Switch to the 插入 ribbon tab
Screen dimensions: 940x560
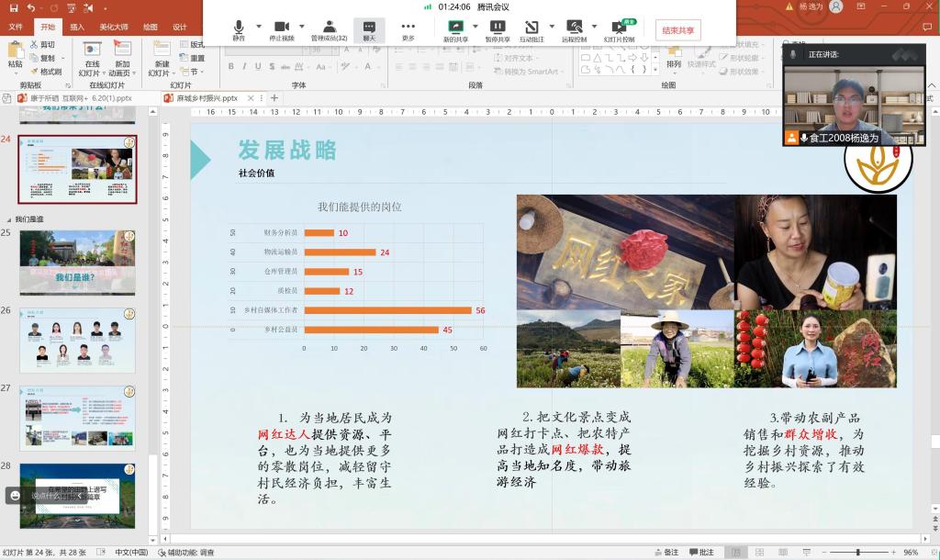pos(78,28)
